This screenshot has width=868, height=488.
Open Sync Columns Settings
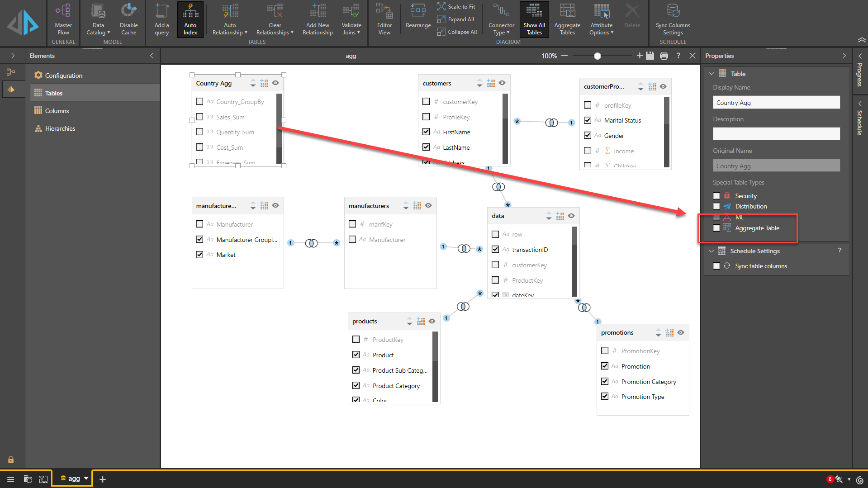click(x=673, y=19)
